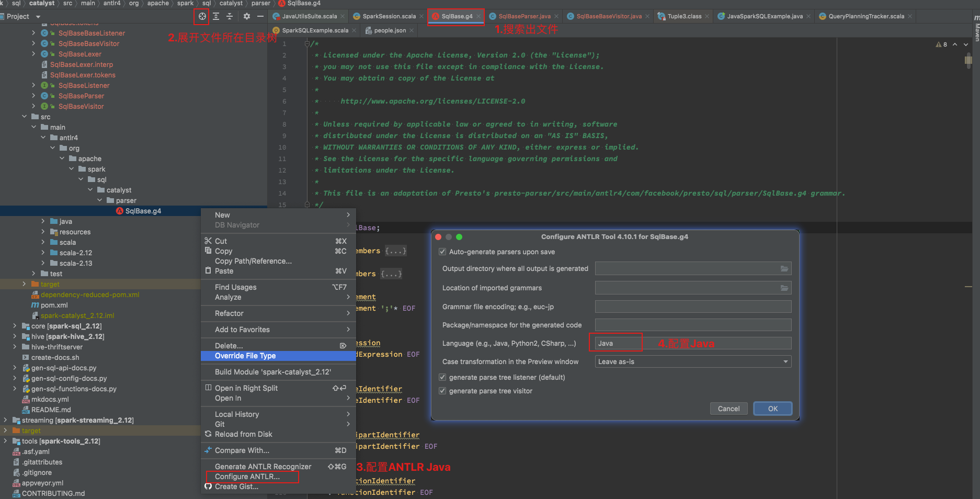Screen dimensions: 980x499
Task: Toggle Auto-generate parsers upon save checkbox
Action: click(442, 252)
